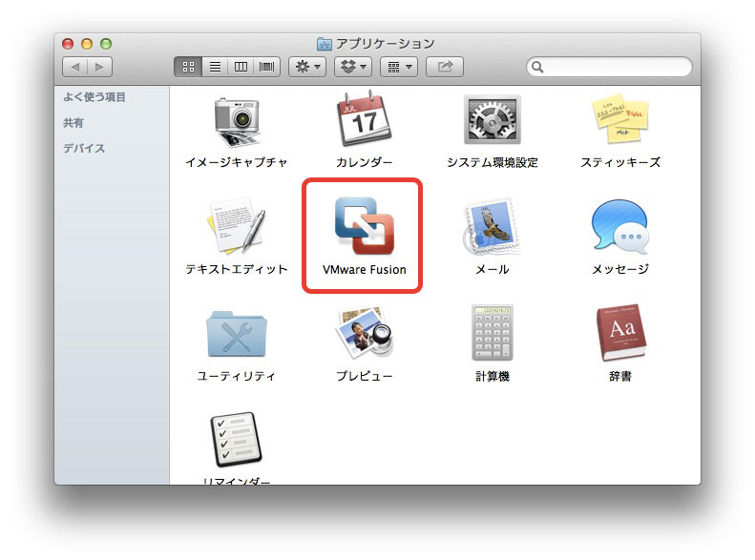Go back with the left arrow button

click(x=74, y=67)
